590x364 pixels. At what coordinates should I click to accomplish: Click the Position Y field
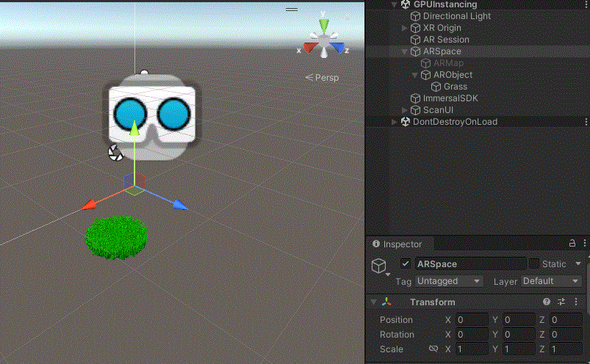[x=519, y=320]
